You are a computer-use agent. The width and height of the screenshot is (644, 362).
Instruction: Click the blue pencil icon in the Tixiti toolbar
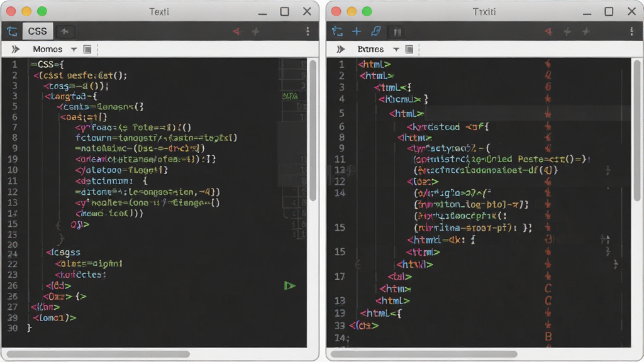pos(376,31)
